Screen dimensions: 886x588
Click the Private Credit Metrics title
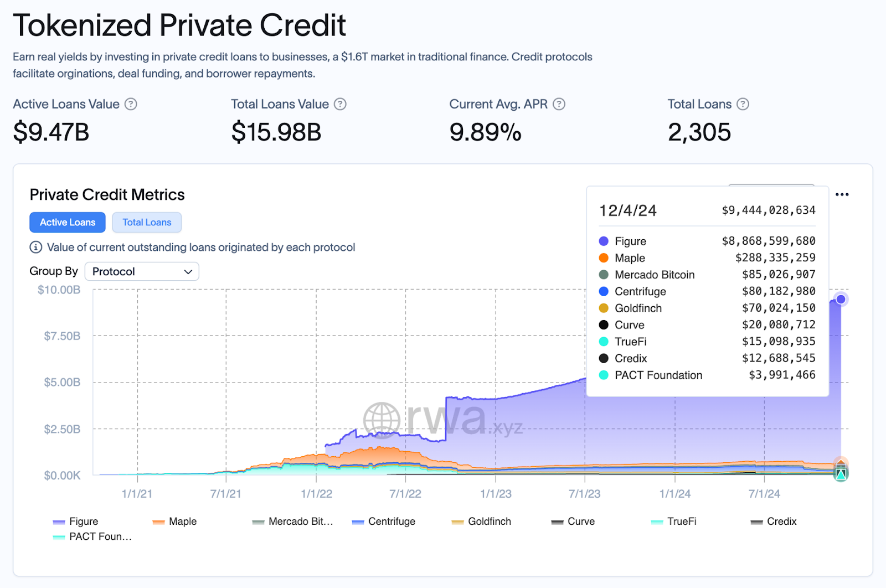tap(107, 195)
